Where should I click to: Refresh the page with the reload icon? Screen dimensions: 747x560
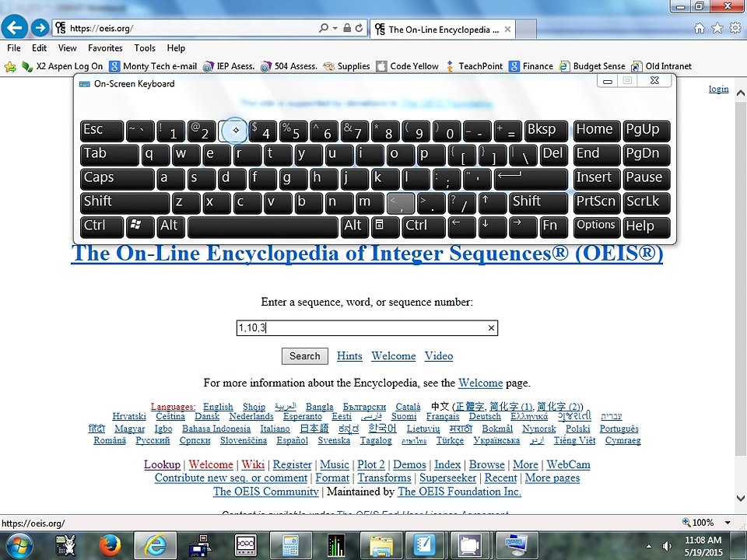[x=359, y=28]
